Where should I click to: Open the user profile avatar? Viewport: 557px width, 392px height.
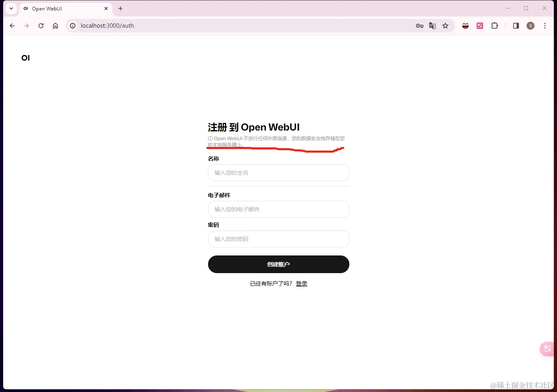tap(530, 26)
